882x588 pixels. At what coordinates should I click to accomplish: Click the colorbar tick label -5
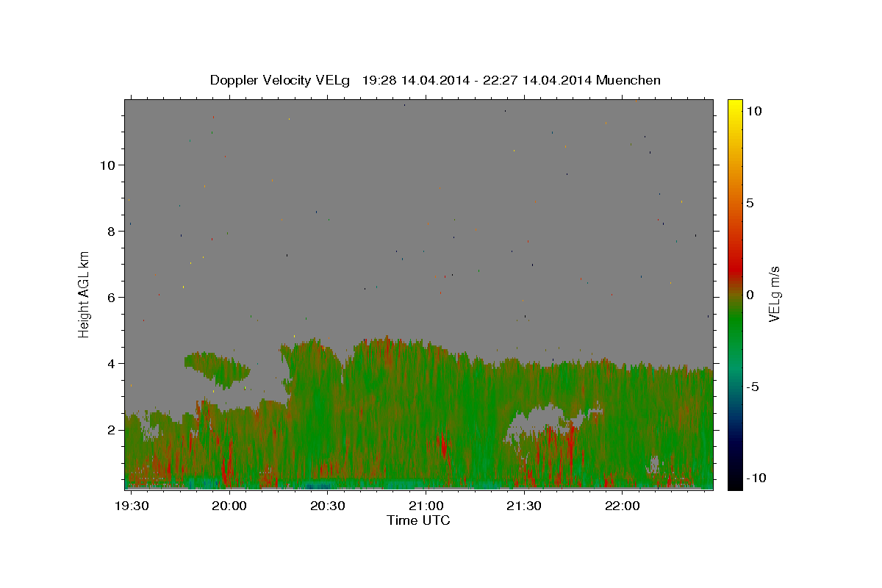(x=752, y=387)
